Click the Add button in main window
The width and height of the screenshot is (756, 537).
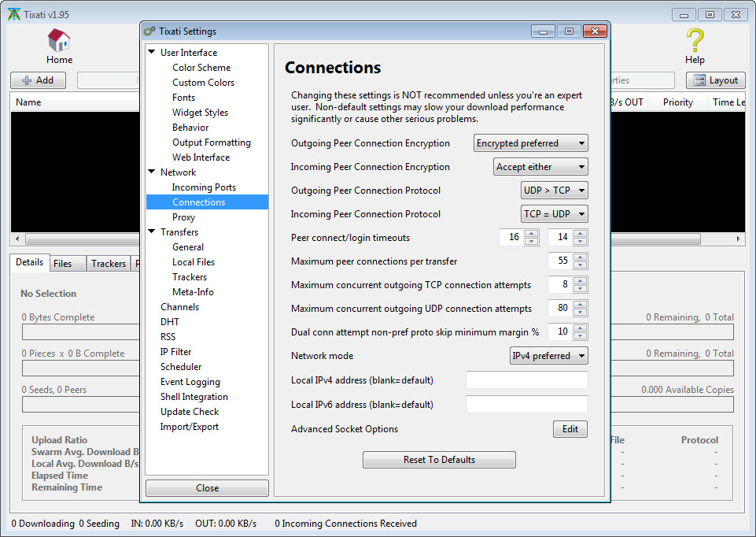[38, 80]
